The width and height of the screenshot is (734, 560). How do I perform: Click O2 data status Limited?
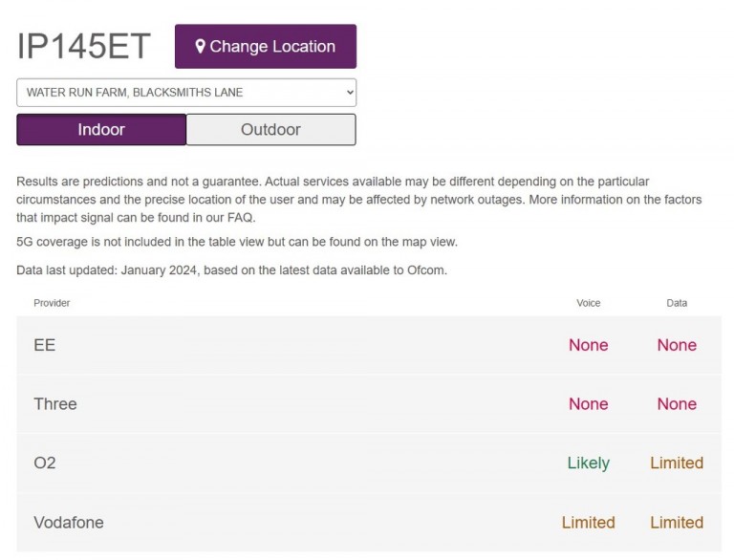click(x=677, y=463)
